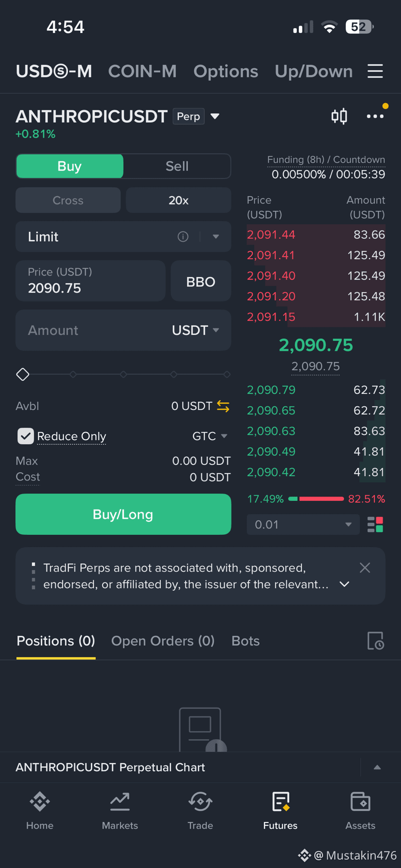
Task: Switch the order side to Sell
Action: (177, 166)
